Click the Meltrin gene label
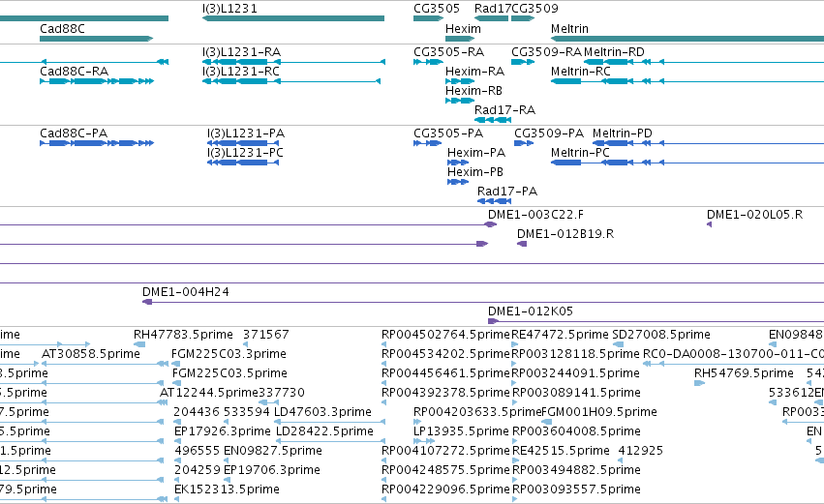The height and width of the screenshot is (504, 824). point(569,29)
